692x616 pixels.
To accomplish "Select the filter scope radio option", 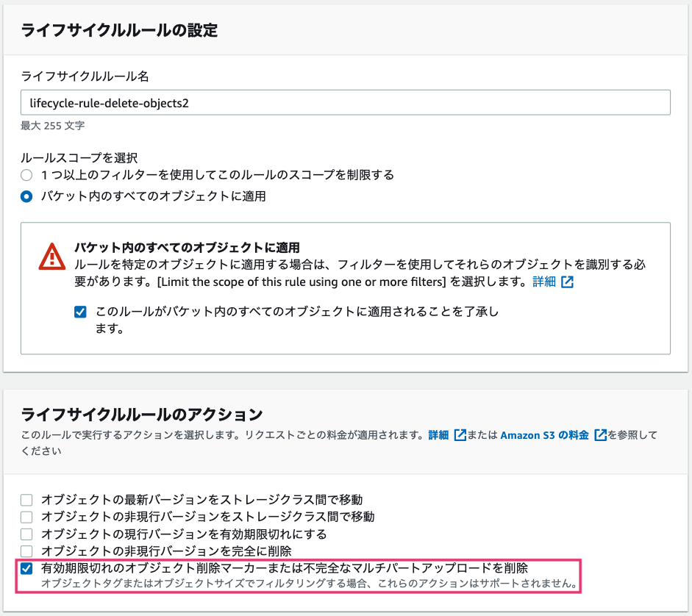I will coord(26,175).
